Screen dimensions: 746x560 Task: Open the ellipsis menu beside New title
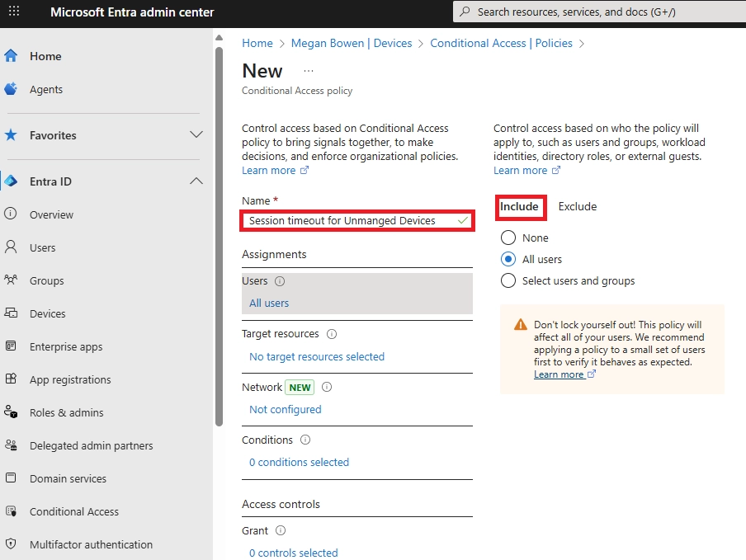click(309, 71)
